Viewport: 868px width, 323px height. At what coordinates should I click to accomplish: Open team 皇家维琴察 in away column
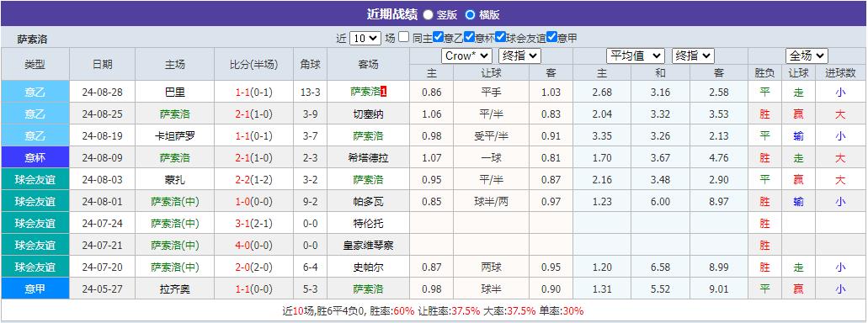pos(368,245)
